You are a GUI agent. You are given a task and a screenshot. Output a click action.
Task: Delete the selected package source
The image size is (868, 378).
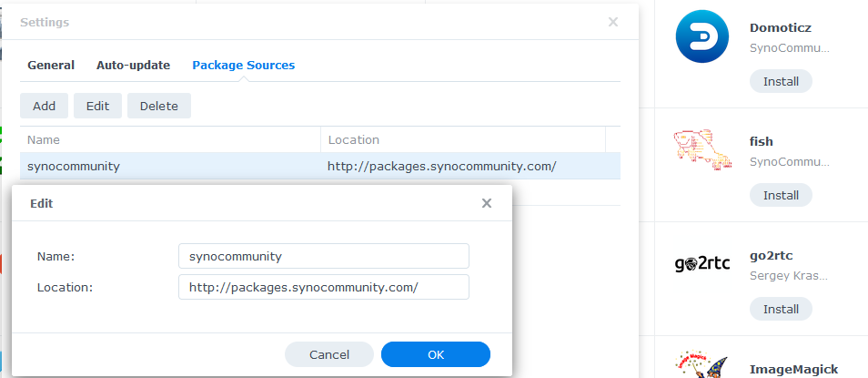point(159,106)
